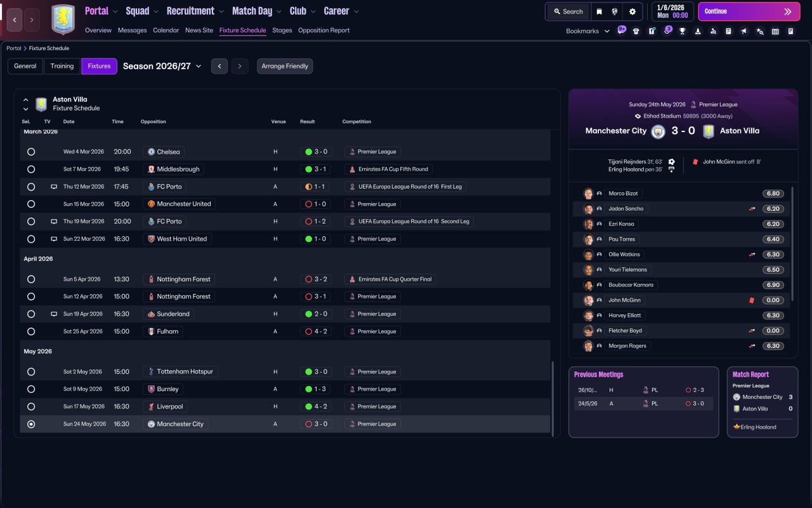Expand the Match Day menu dropdown arrow
This screenshot has width=812, height=508.
click(278, 11)
